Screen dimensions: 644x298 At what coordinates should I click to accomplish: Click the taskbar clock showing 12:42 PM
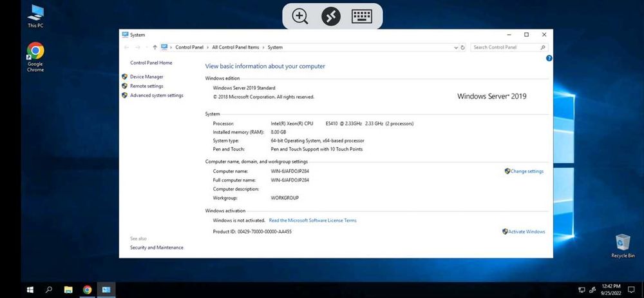coord(612,290)
